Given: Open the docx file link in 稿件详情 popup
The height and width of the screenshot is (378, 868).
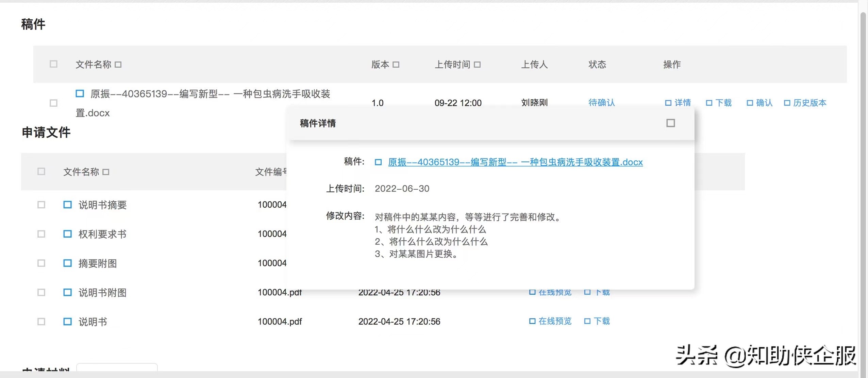Looking at the screenshot, I should (515, 162).
